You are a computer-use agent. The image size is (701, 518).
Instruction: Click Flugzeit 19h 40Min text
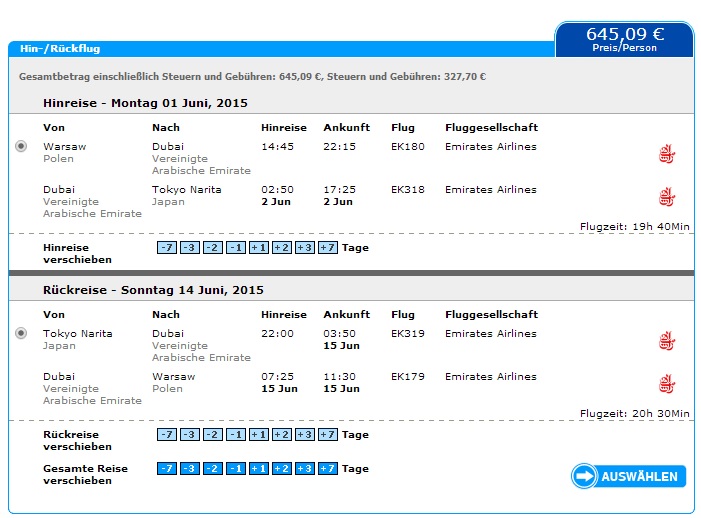[x=634, y=227]
